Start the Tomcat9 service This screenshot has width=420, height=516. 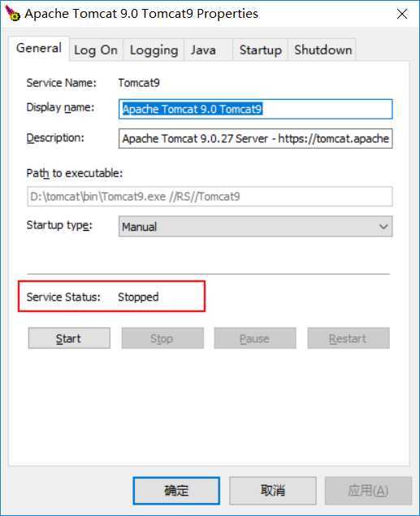pyautogui.click(x=69, y=338)
